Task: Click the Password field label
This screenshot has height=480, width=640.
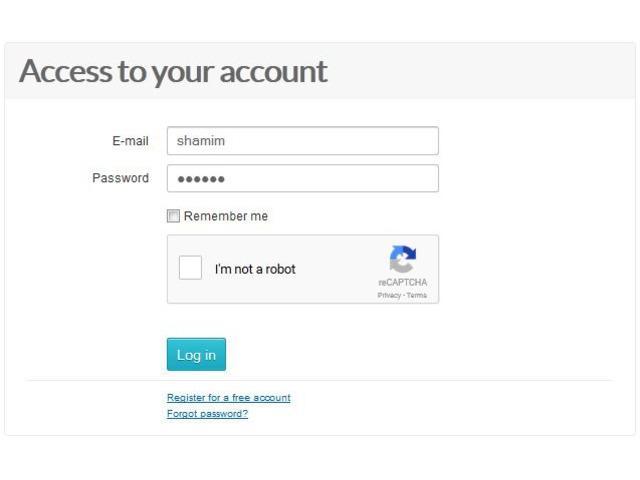Action: point(120,178)
